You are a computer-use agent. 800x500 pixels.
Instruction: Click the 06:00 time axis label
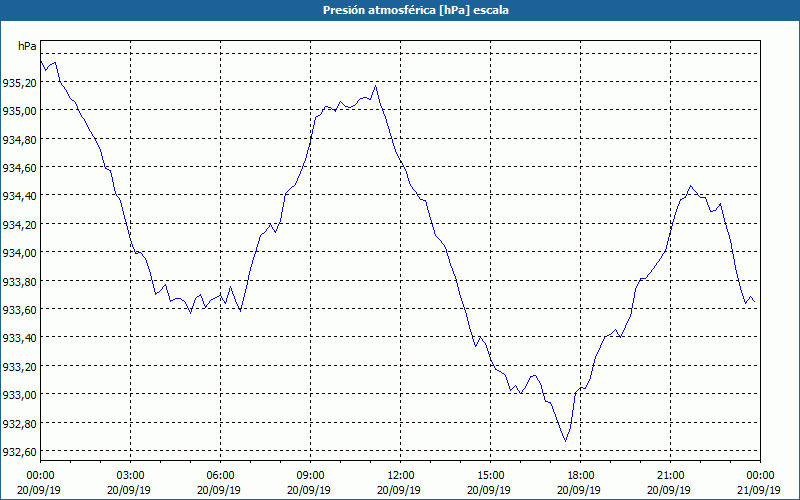[220, 476]
